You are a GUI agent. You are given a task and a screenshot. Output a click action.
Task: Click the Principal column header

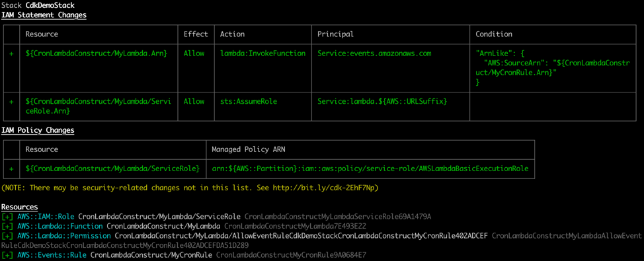pyautogui.click(x=335, y=34)
